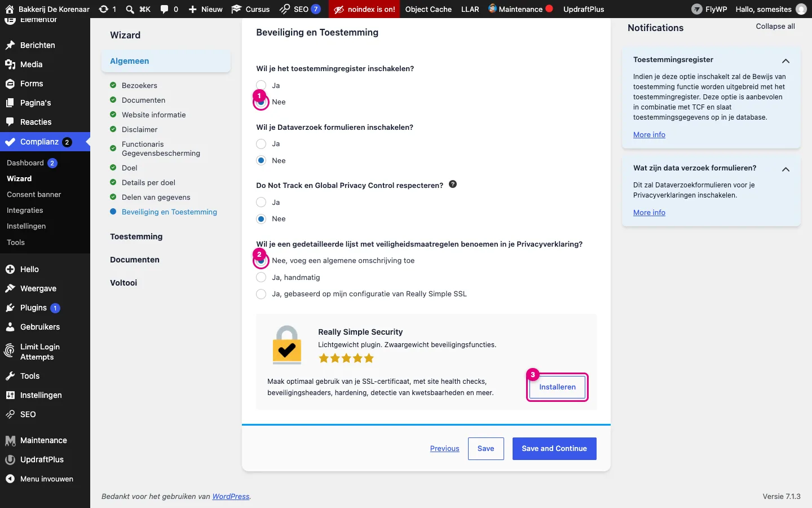Click the Weergave paintbrush icon
Viewport: 812px width, 508px height.
pos(10,288)
